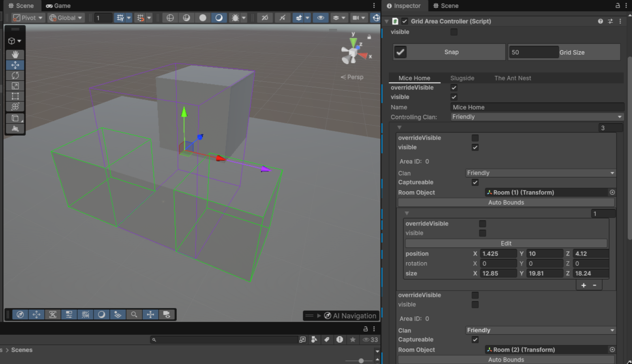The image size is (632, 364).
Task: Remove an entry with the minus button
Action: coord(594,285)
